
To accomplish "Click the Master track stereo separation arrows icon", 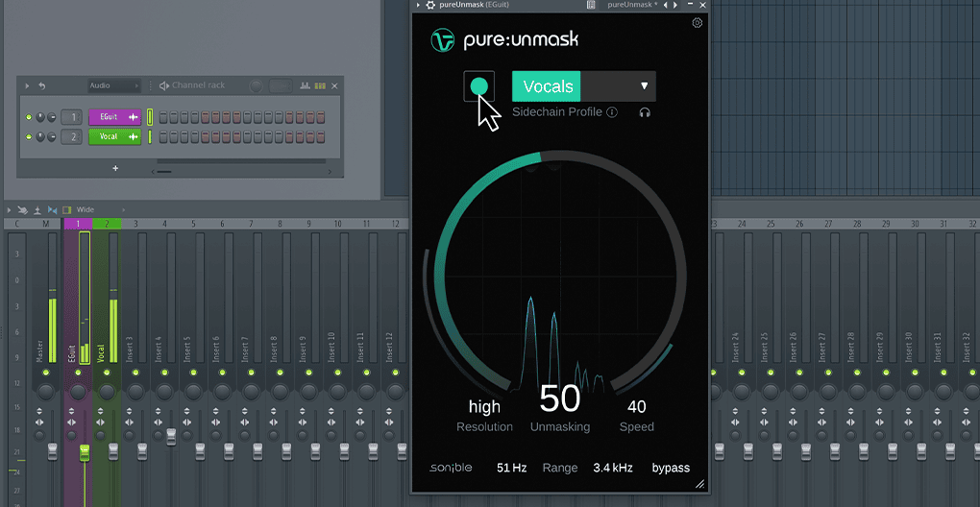I will point(39,422).
